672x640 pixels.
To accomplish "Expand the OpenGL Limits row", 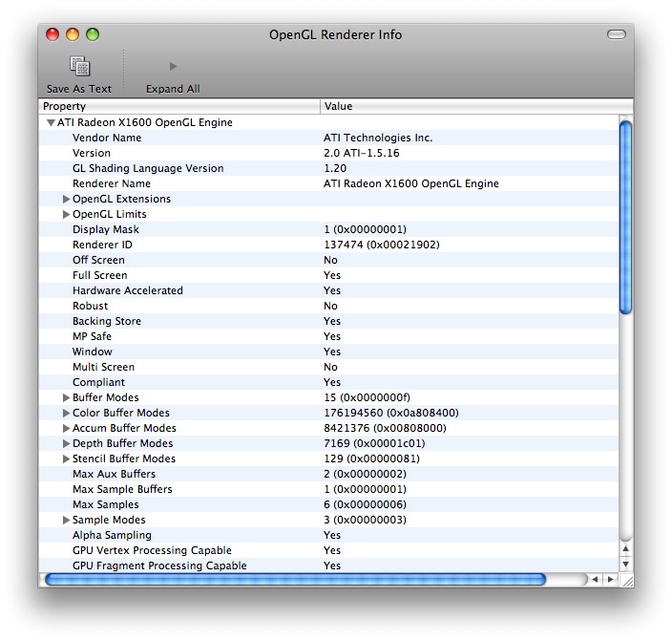I will coord(66,215).
